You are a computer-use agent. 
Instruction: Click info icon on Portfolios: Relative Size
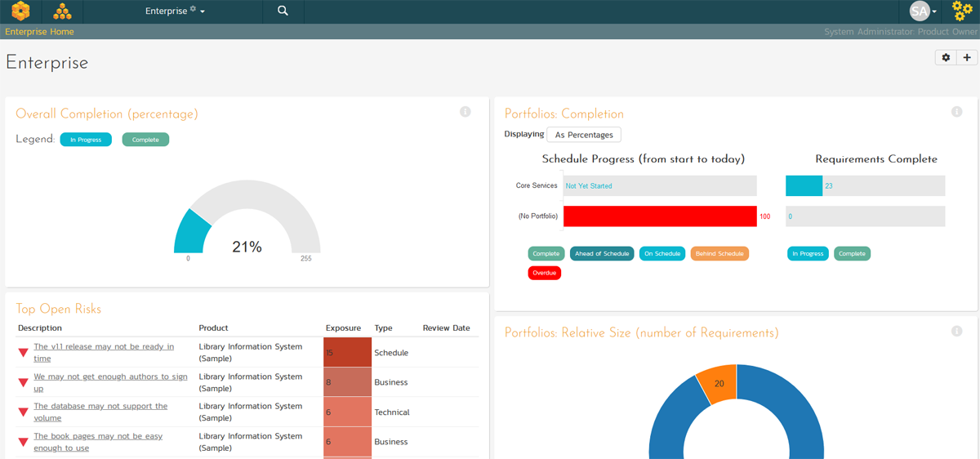(x=957, y=332)
